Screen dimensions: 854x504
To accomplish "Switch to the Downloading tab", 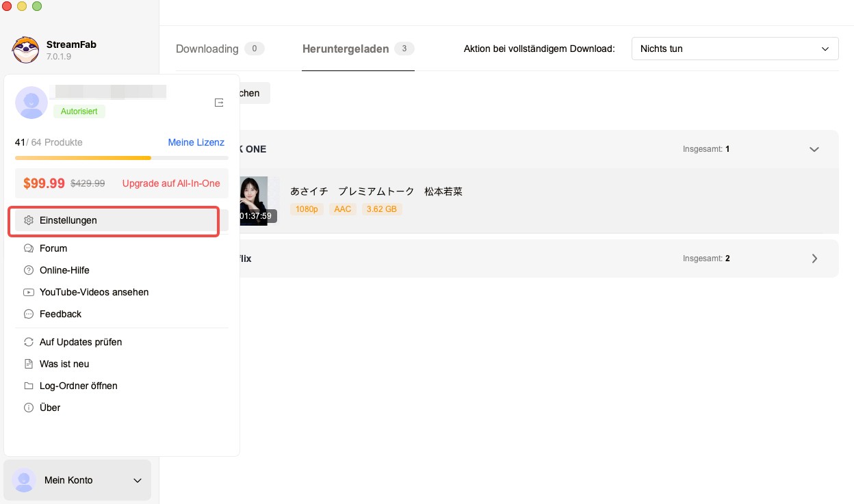I will pyautogui.click(x=220, y=49).
